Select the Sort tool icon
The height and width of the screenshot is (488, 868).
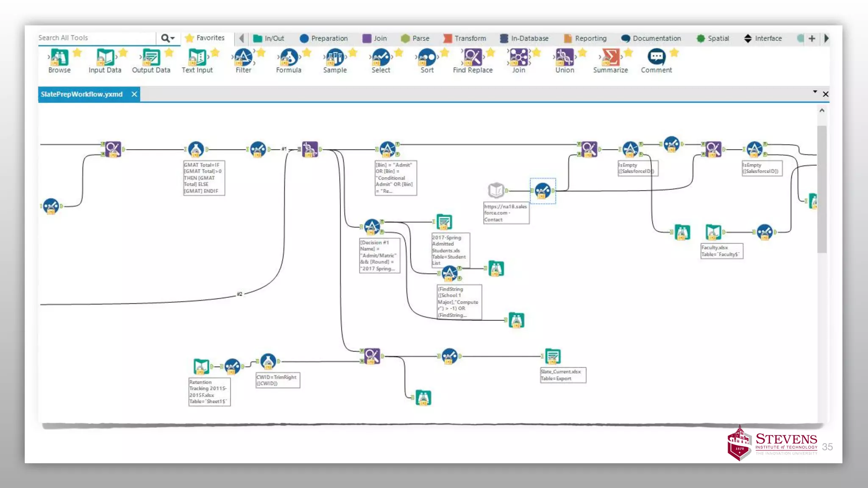(427, 57)
